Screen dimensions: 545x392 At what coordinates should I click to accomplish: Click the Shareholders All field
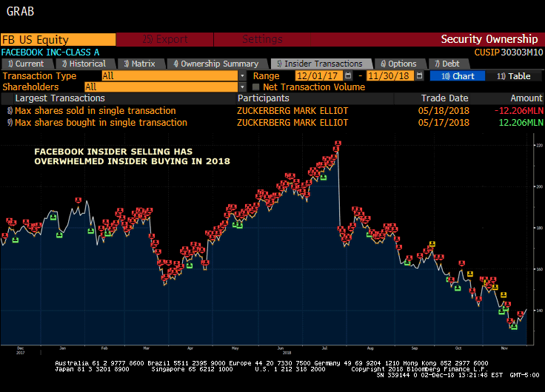161,87
